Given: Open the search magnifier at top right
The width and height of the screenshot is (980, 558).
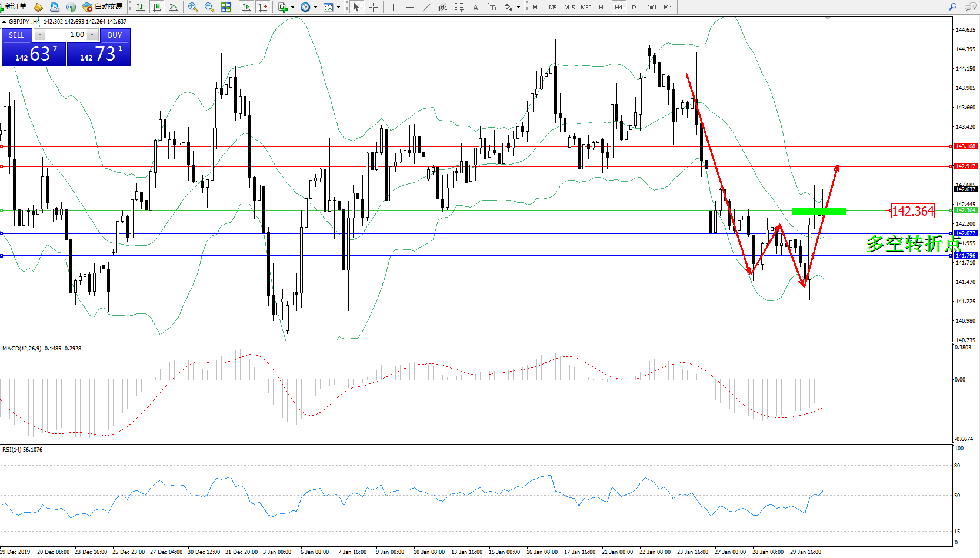Looking at the screenshot, I should pyautogui.click(x=952, y=7).
